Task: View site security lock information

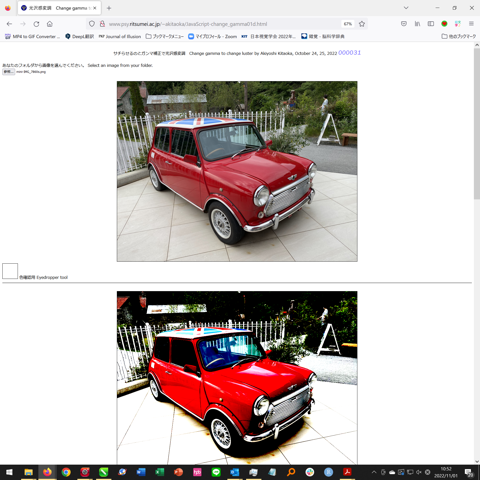Action: tap(102, 24)
